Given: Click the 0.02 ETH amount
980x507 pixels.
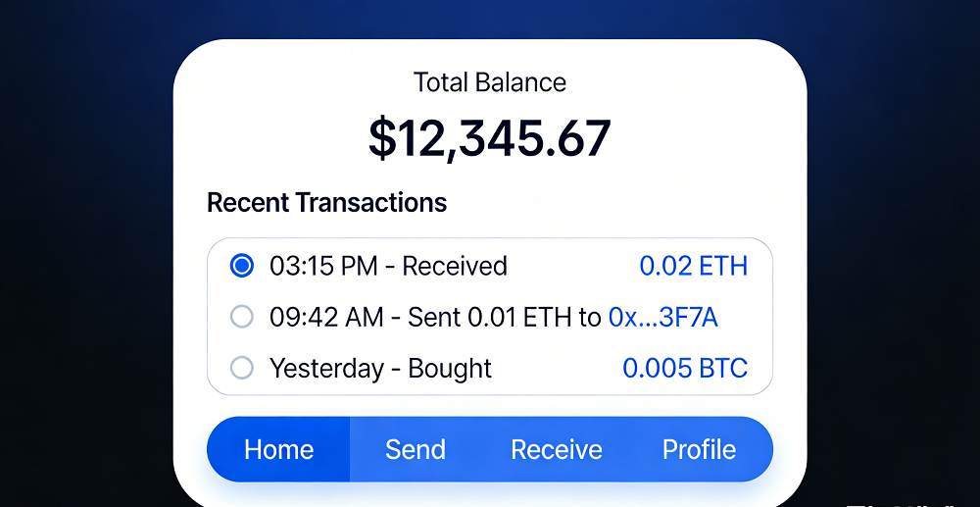Looking at the screenshot, I should (693, 266).
